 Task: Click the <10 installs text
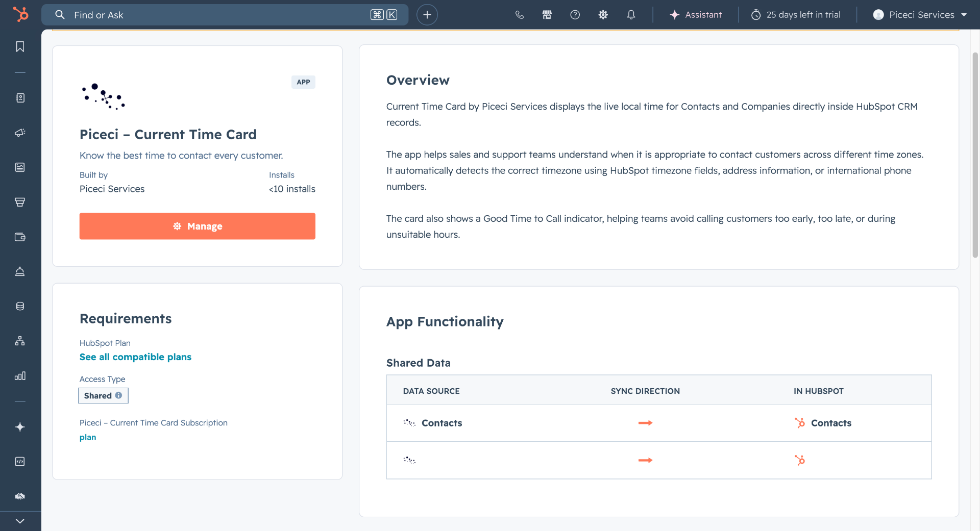[x=292, y=189]
